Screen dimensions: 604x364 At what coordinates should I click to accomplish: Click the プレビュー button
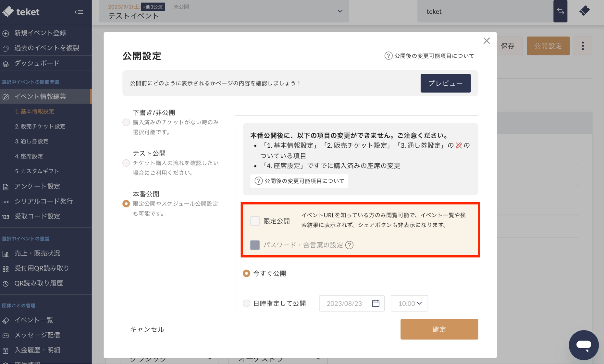445,83
